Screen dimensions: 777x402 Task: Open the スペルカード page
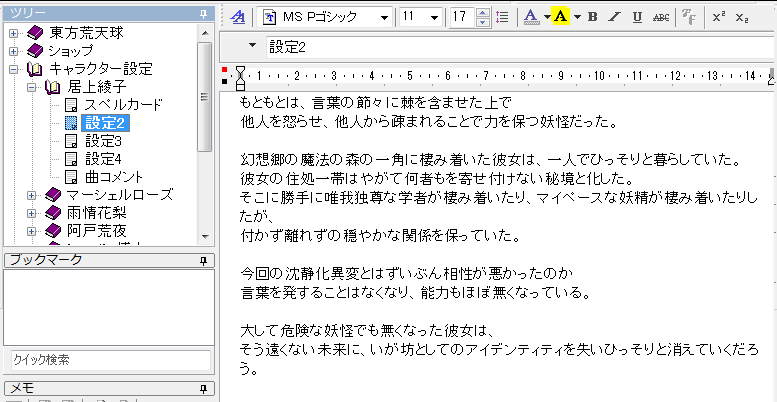pos(123,105)
